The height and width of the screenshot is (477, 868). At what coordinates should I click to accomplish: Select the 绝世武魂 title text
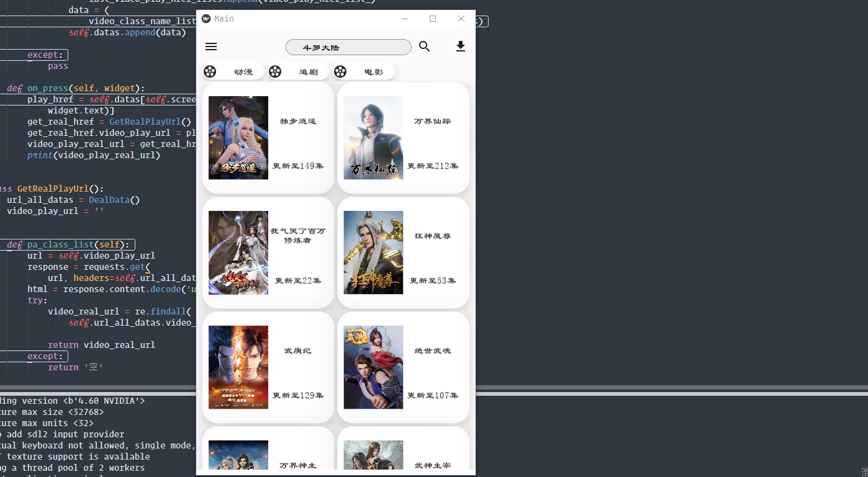pos(433,351)
